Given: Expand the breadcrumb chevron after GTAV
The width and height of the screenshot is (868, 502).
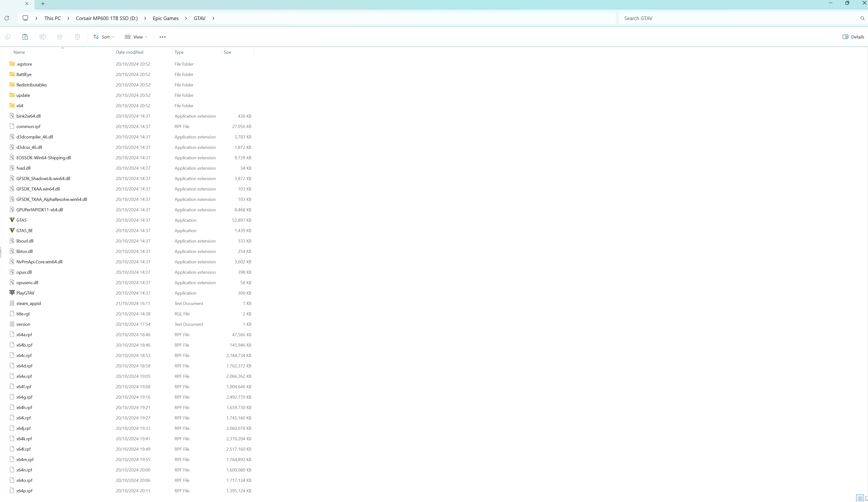Looking at the screenshot, I should click(214, 18).
